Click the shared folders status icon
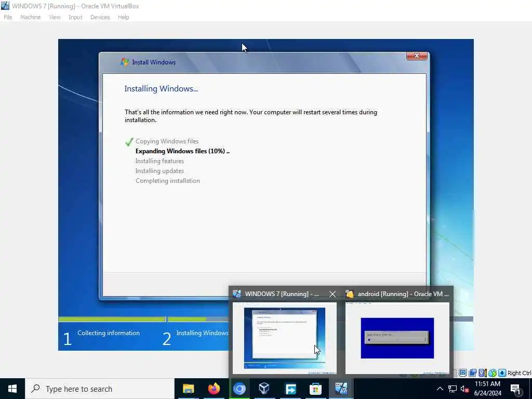 pyautogui.click(x=472, y=373)
